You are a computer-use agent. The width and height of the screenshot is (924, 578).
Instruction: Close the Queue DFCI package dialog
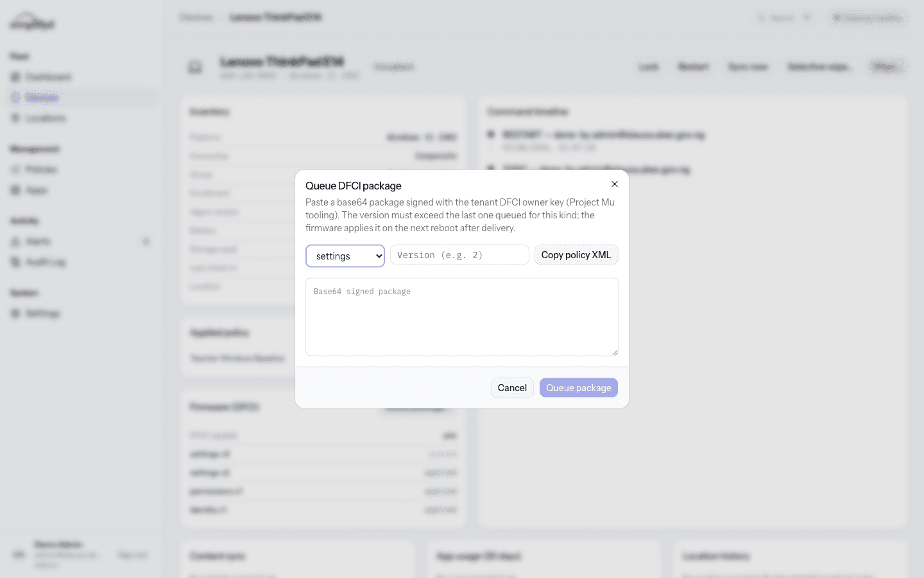pos(615,184)
